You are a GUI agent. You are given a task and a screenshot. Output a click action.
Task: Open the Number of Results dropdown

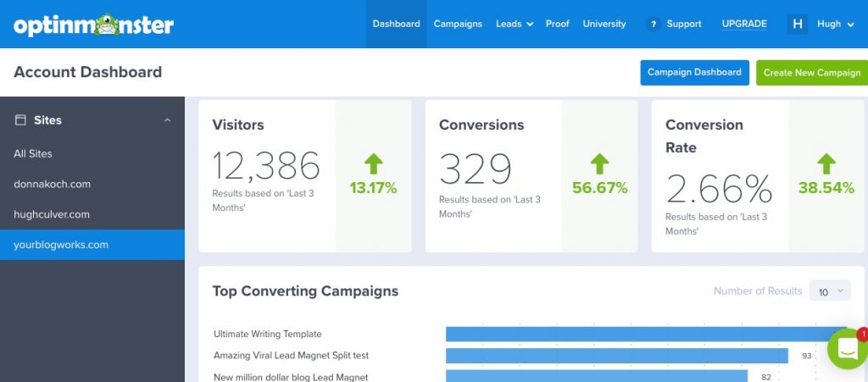point(830,291)
